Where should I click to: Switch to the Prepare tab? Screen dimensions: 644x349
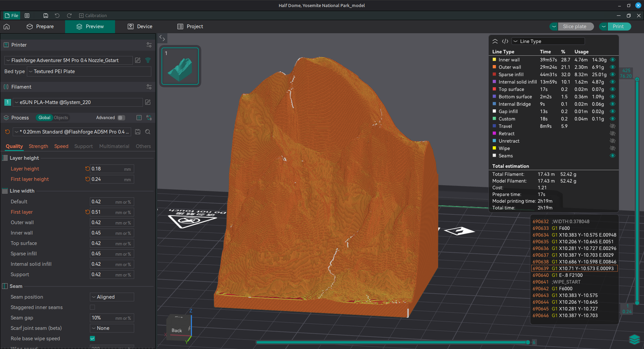(x=40, y=27)
